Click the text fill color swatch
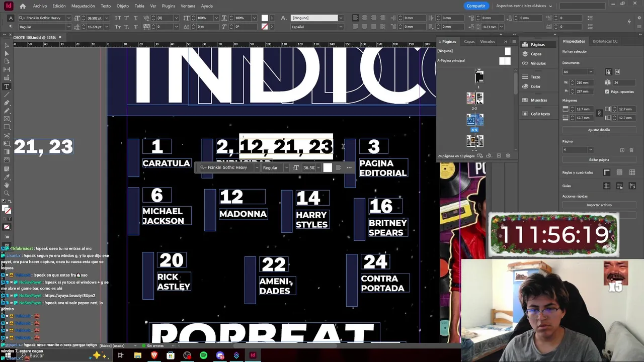 click(265, 18)
